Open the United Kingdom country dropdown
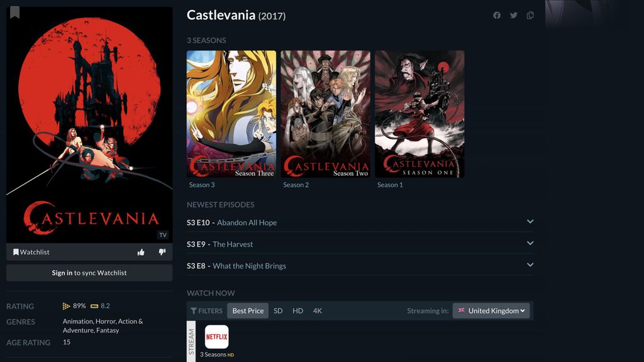644x362 pixels. (x=491, y=310)
